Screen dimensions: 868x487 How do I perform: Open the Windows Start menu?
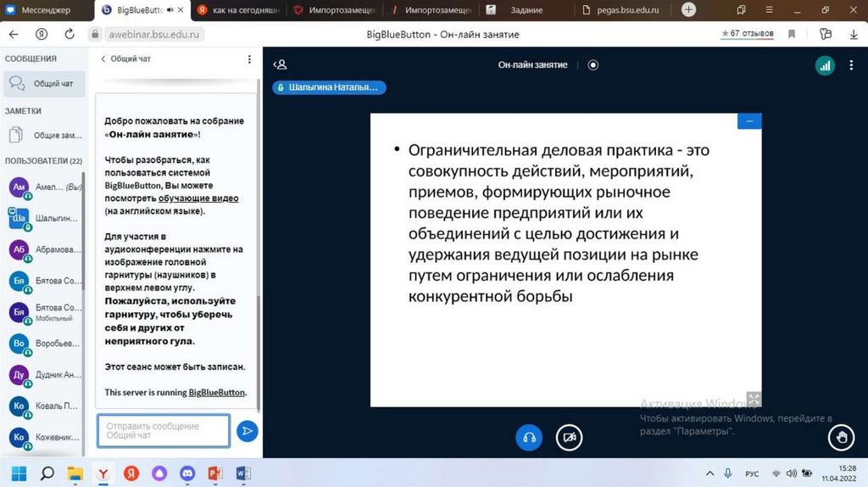[19, 473]
